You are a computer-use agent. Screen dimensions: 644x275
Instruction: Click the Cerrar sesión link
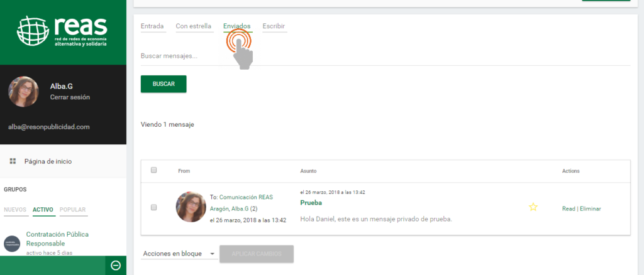(70, 98)
